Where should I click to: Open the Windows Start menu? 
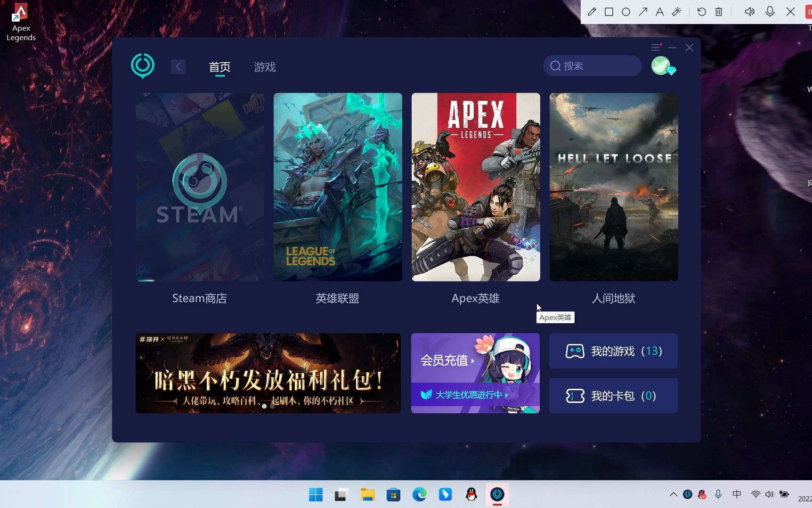[316, 494]
